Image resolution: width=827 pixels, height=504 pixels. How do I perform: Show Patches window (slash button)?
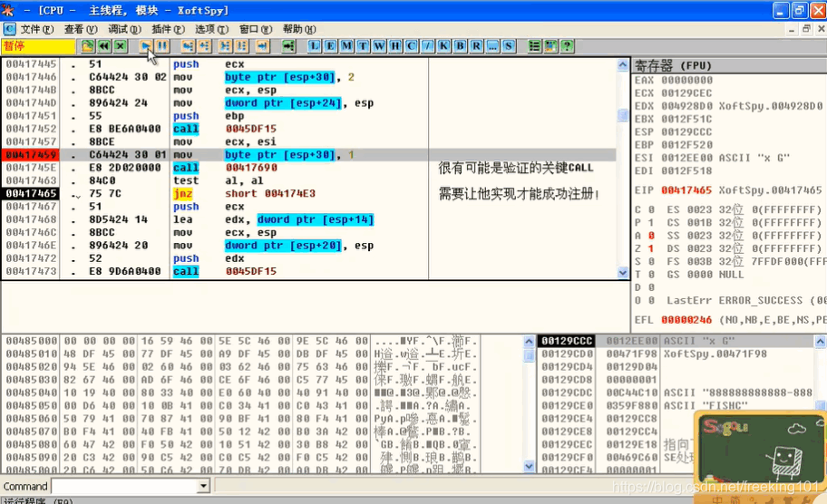[428, 46]
